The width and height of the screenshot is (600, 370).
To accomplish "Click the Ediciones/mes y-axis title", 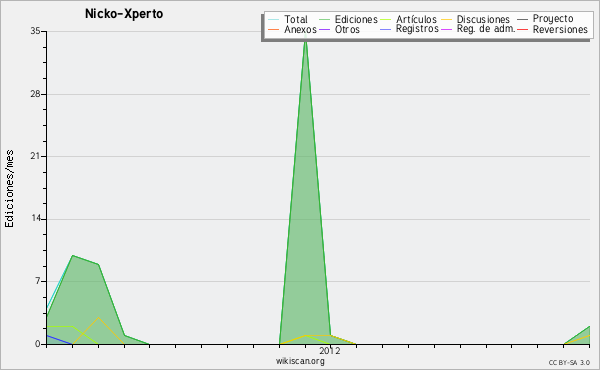I will (9, 188).
